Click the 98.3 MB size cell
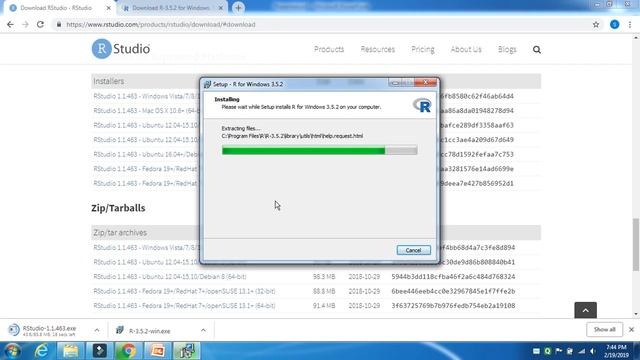This screenshot has height=360, width=640. pos(324,276)
